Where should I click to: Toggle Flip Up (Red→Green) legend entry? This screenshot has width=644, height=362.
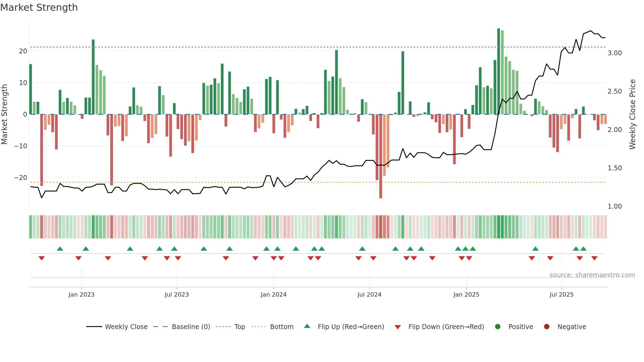point(344,327)
